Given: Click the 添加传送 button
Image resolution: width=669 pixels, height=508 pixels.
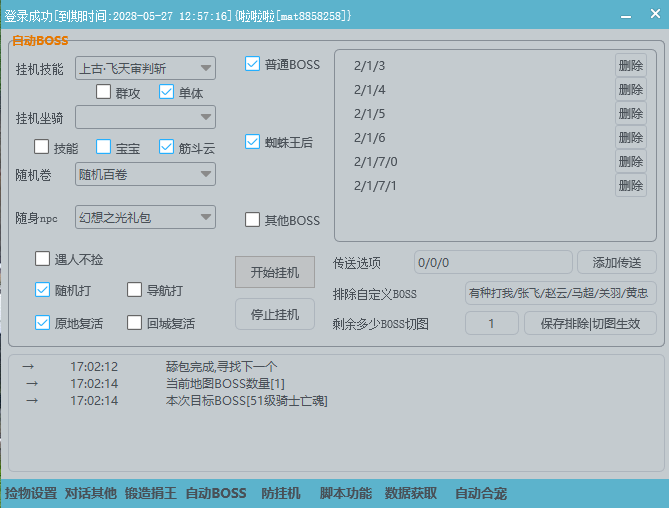Looking at the screenshot, I should pyautogui.click(x=616, y=263).
